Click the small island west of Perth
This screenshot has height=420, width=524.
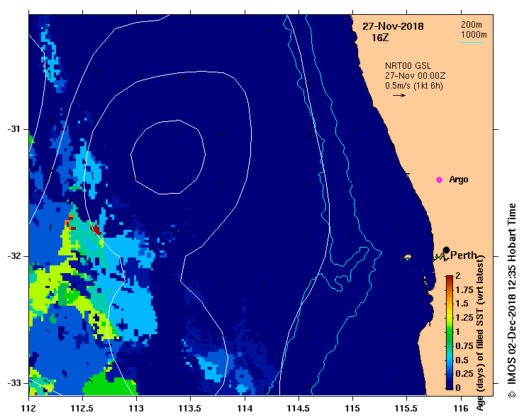point(407,257)
